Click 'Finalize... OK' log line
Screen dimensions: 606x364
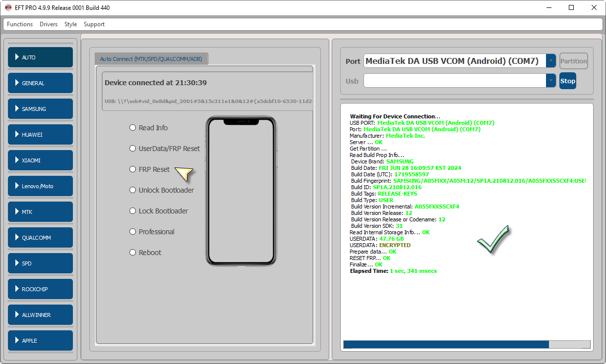366,264
